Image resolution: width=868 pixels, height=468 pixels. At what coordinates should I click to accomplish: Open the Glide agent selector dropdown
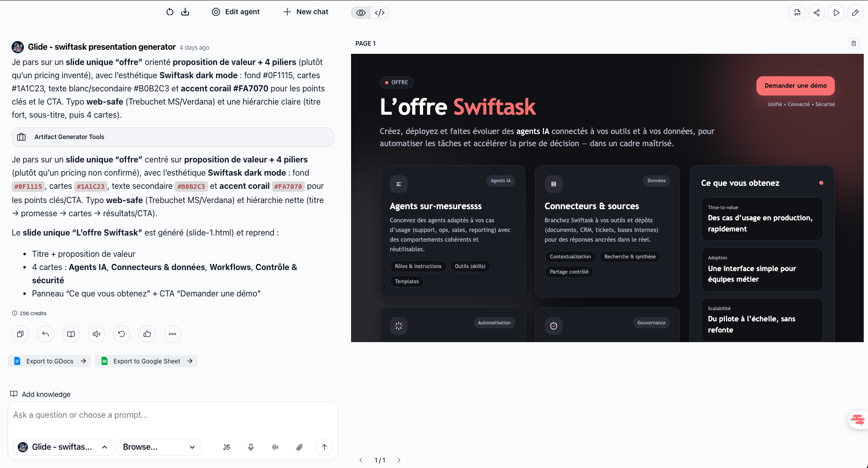pyautogui.click(x=63, y=447)
